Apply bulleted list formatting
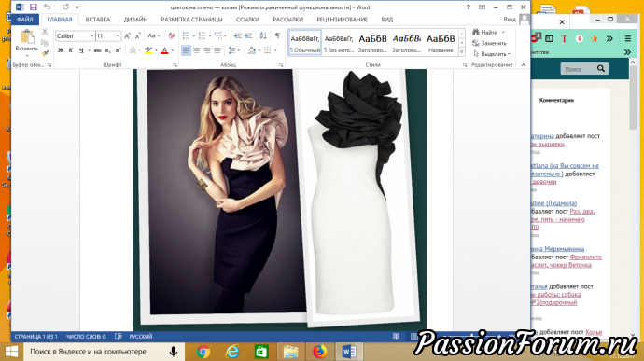Viewport: 644px width, 361px height. click(x=186, y=36)
